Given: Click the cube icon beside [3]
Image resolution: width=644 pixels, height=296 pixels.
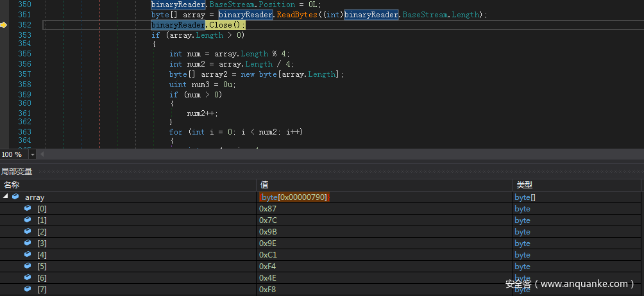Looking at the screenshot, I should point(28,243).
